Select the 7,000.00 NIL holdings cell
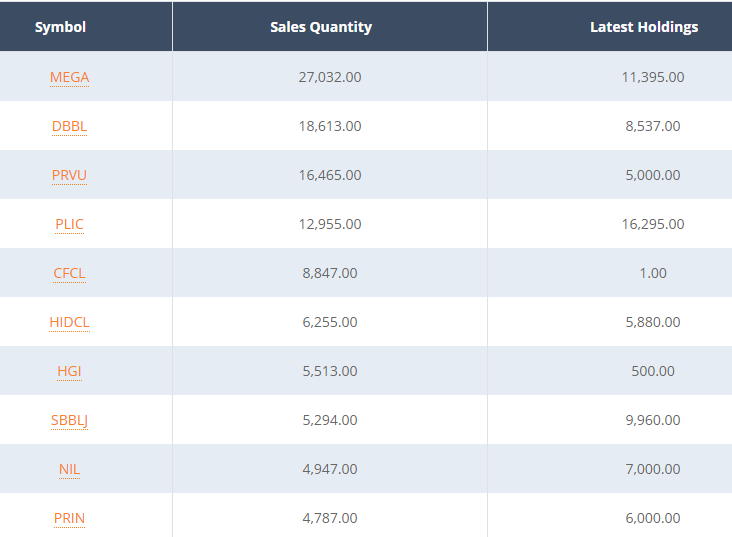 tap(653, 469)
